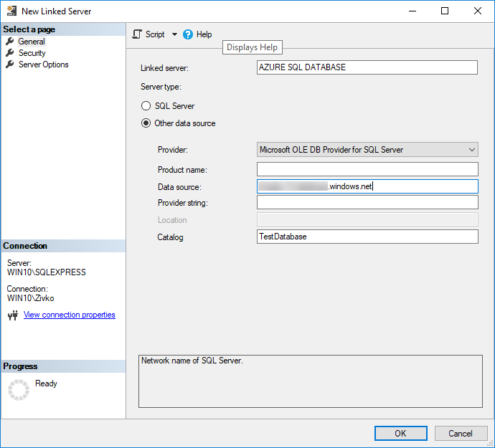Click the connection properties icon
The image size is (495, 448).
(x=12, y=315)
